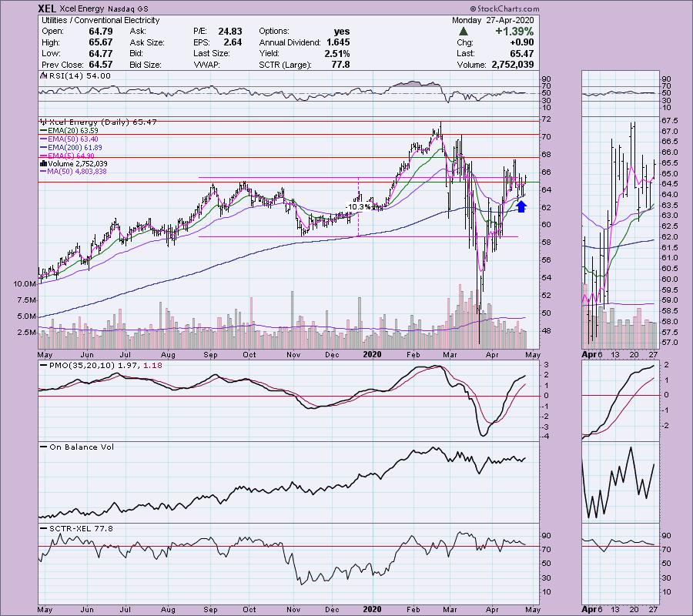Click the 72 price axis label
The width and height of the screenshot is (693, 616).
pyautogui.click(x=546, y=119)
